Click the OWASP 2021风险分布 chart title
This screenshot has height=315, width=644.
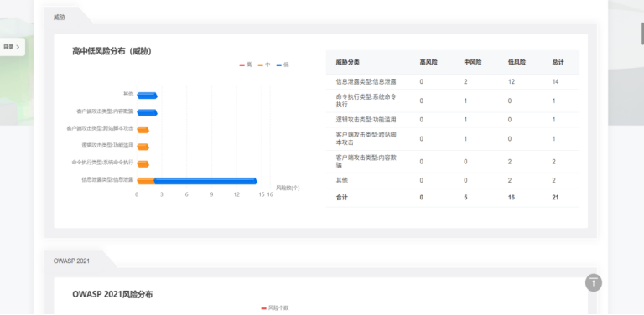click(112, 295)
